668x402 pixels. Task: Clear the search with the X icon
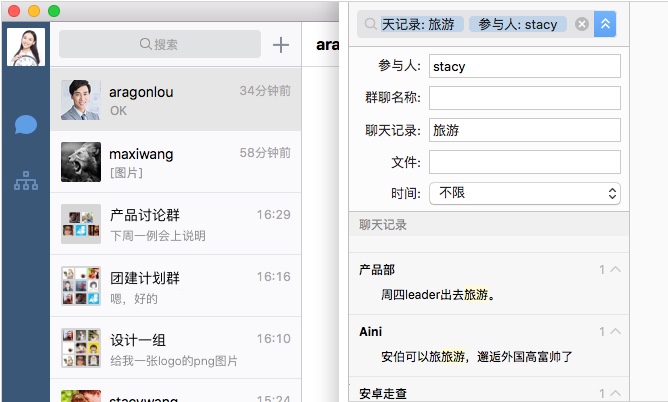pos(582,24)
